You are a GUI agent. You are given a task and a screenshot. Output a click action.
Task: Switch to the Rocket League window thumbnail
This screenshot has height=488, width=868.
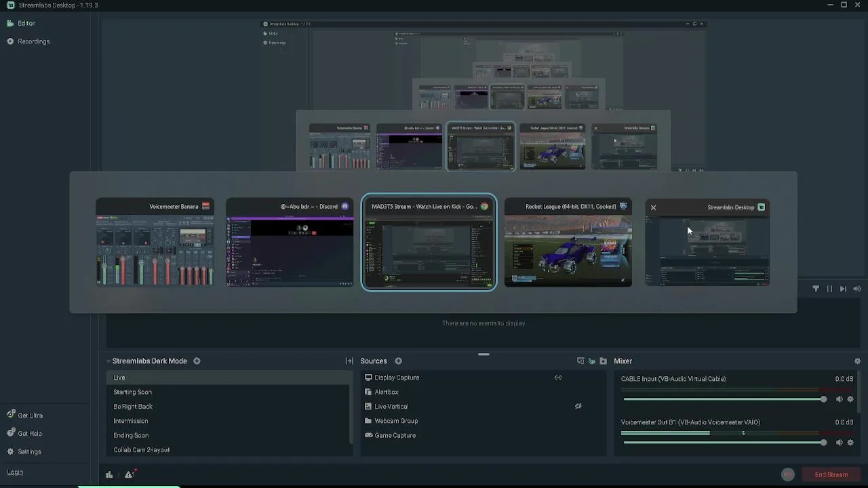(x=568, y=243)
